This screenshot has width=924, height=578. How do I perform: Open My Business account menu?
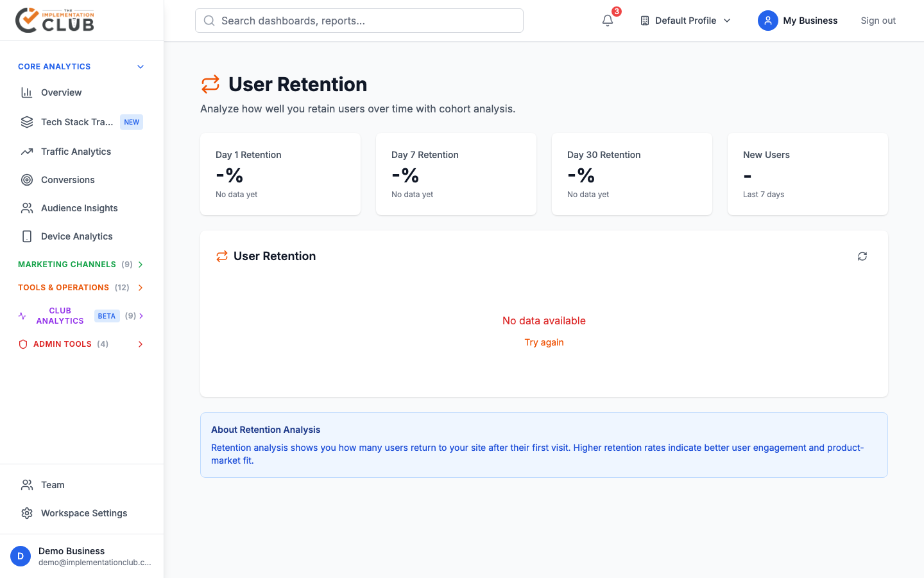pos(798,20)
